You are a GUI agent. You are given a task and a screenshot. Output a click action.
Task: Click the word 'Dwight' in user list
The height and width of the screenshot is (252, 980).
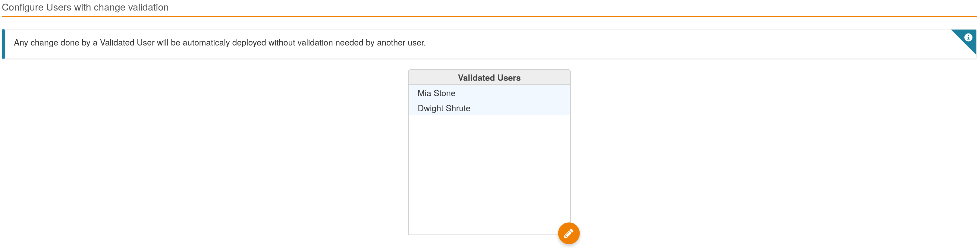pos(431,108)
